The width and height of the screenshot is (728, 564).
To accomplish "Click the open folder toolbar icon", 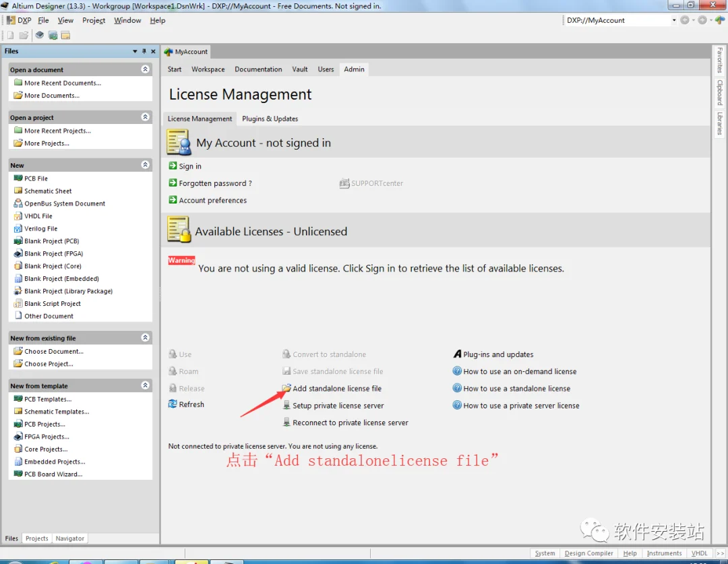I will (24, 35).
